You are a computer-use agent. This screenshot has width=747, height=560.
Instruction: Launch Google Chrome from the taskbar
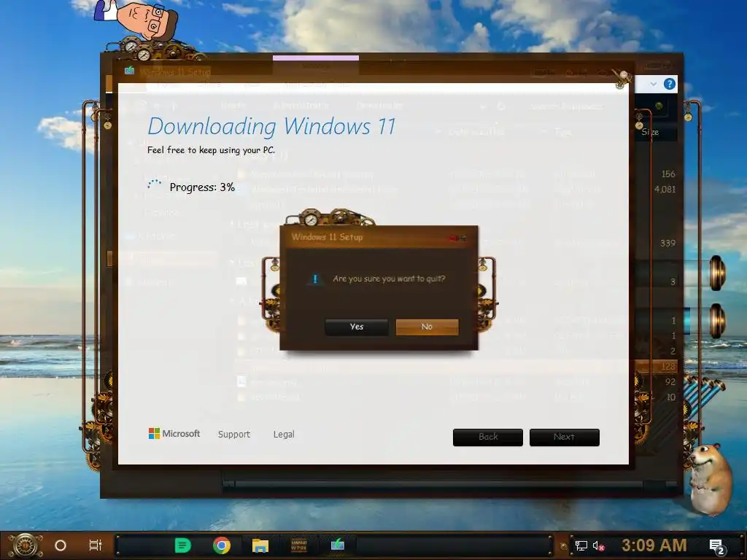(x=222, y=545)
